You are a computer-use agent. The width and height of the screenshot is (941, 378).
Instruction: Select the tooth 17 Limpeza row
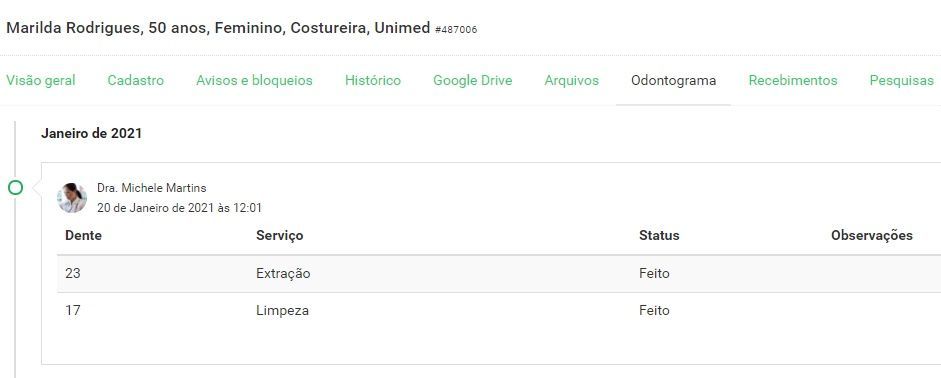pos(499,311)
